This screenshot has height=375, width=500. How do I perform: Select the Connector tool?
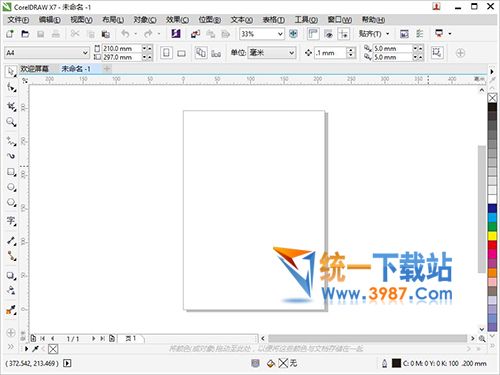tap(11, 256)
